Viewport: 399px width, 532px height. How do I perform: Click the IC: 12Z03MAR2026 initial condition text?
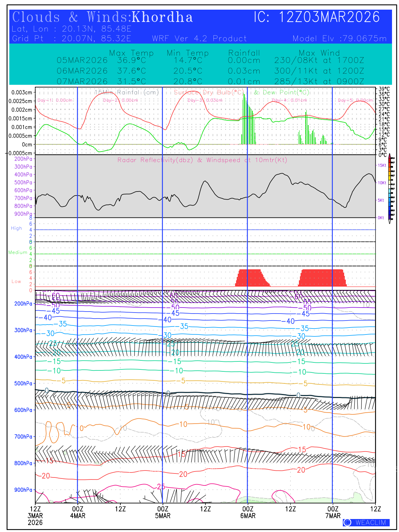[317, 17]
